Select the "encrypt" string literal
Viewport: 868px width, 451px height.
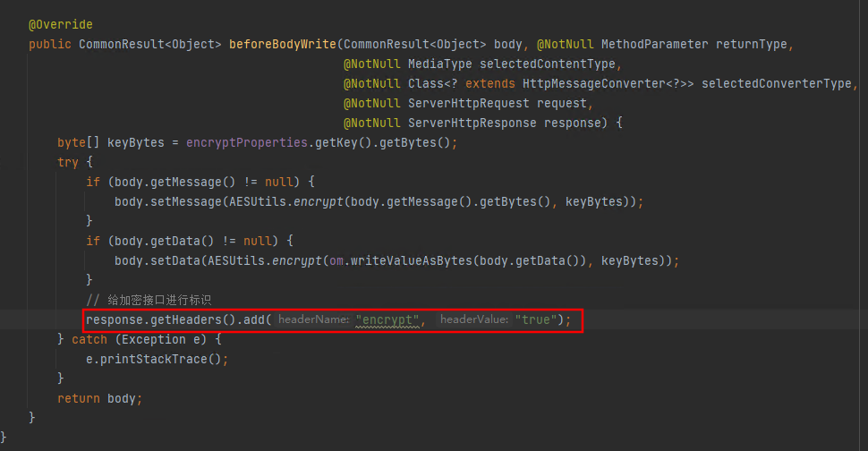pyautogui.click(x=387, y=319)
